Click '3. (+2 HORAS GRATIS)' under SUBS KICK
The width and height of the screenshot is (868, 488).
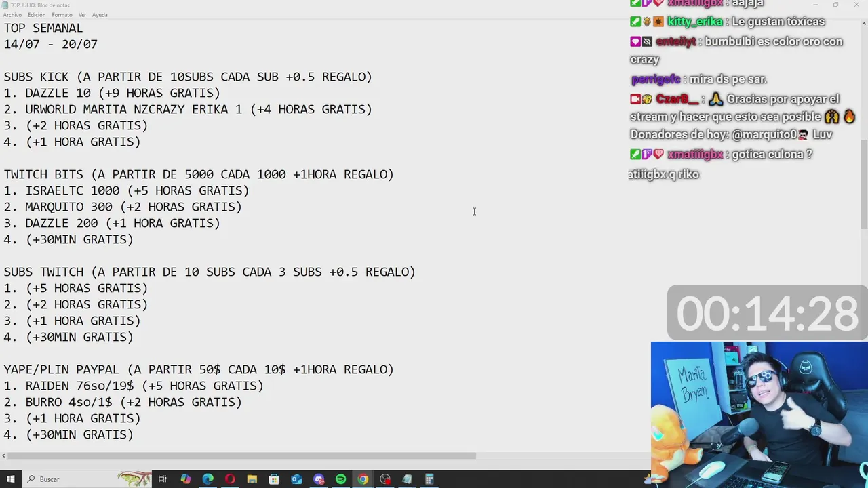coord(76,125)
